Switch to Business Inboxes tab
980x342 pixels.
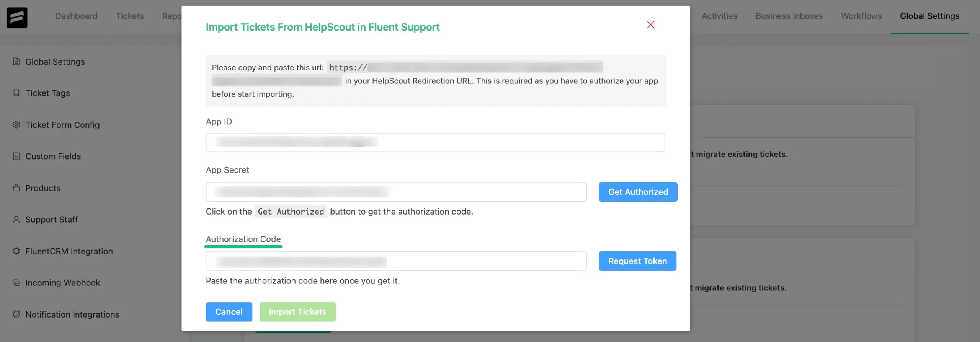pyautogui.click(x=789, y=16)
